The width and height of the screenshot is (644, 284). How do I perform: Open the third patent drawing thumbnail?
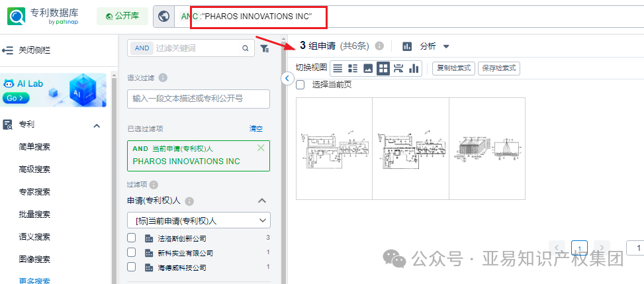(487, 149)
